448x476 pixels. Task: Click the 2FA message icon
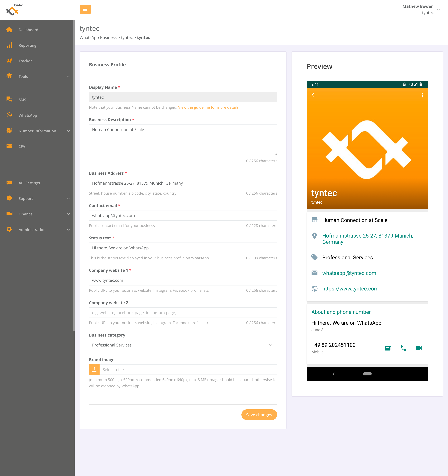(9, 146)
